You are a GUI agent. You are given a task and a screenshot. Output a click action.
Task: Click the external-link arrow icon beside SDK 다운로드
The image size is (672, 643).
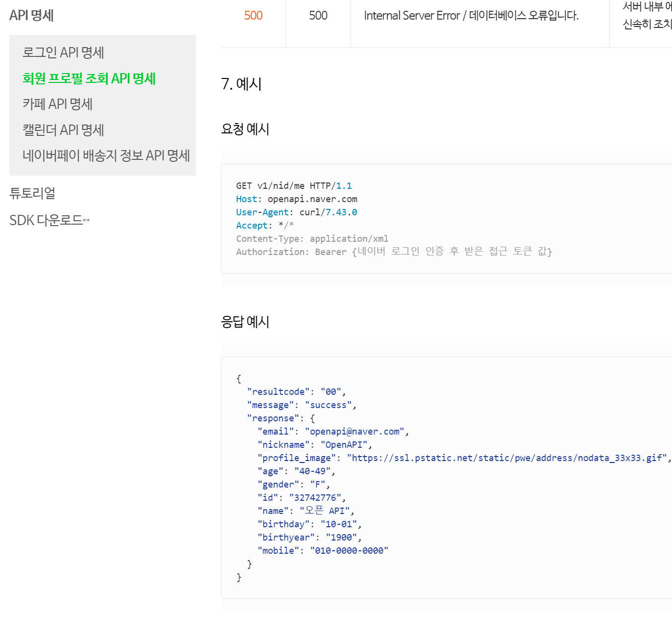click(x=86, y=221)
